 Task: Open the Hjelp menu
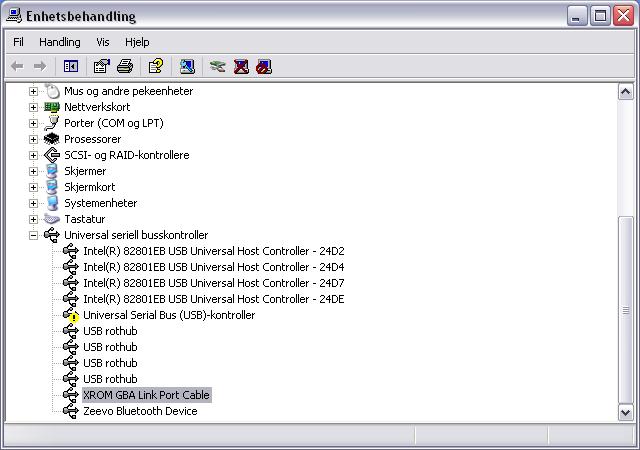137,42
